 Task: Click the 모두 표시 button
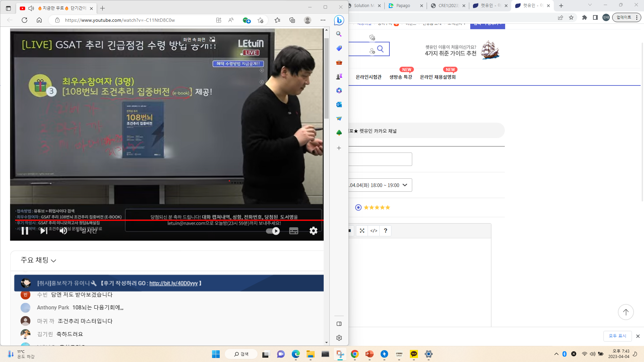[618, 336]
